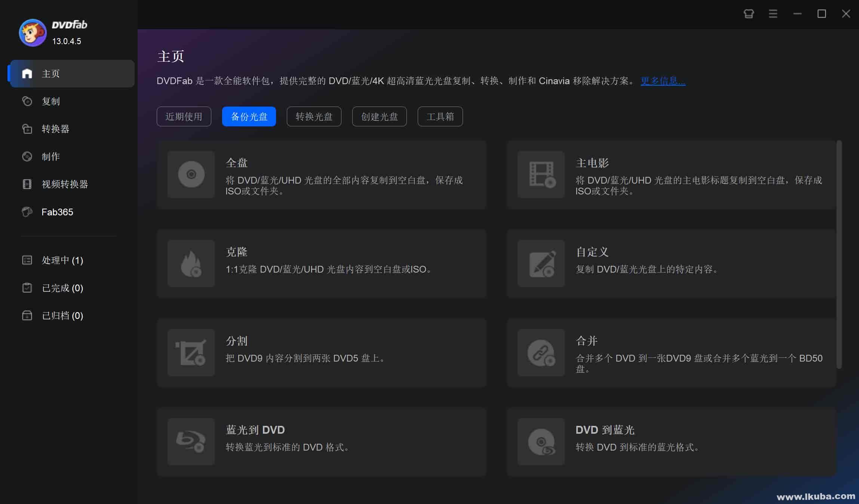This screenshot has width=859, height=504.
Task: Click the DVDFab monkey logo
Action: tap(33, 33)
